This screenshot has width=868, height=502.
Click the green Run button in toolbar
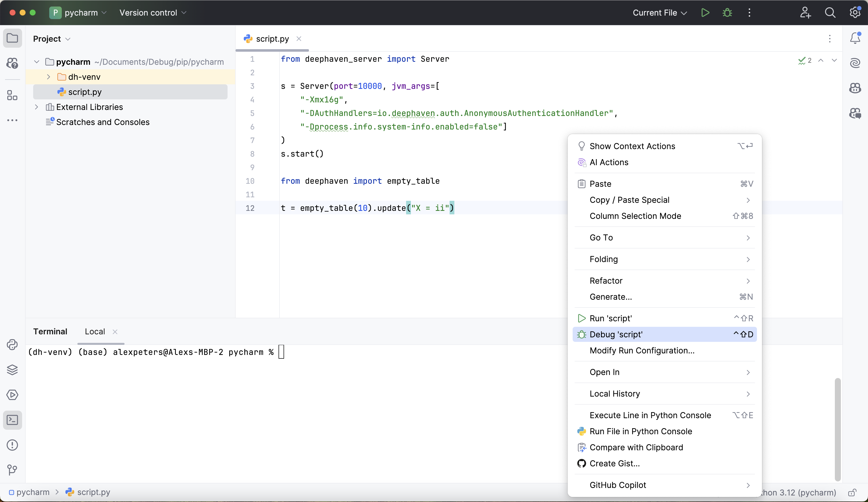(x=705, y=13)
